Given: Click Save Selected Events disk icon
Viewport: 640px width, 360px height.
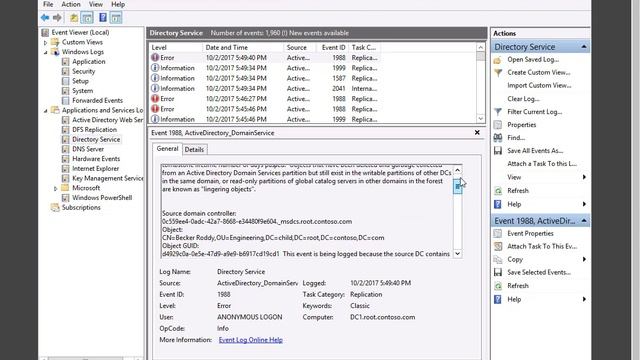Looking at the screenshot, I should click(x=498, y=273).
